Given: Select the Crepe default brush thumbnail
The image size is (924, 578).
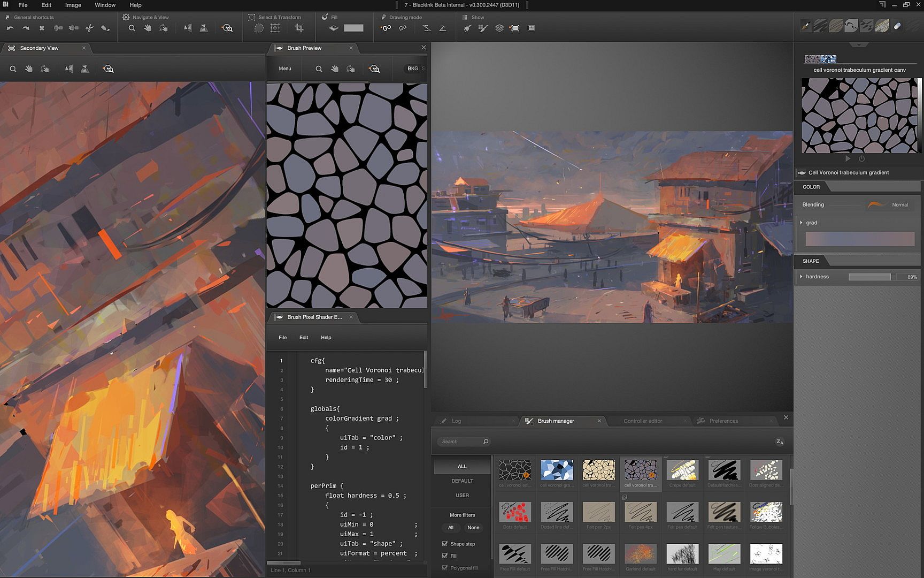Looking at the screenshot, I should click(x=682, y=470).
